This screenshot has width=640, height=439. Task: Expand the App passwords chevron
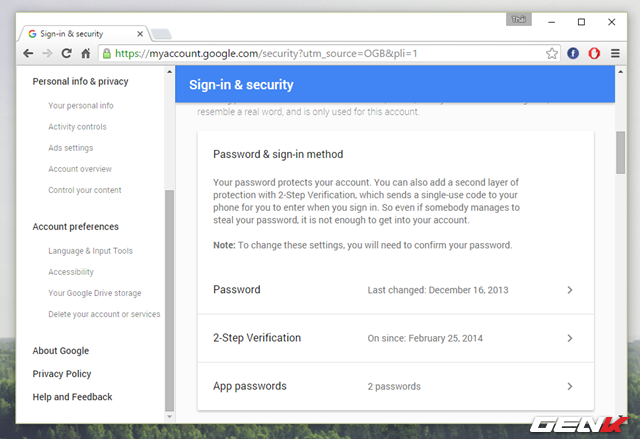[569, 386]
